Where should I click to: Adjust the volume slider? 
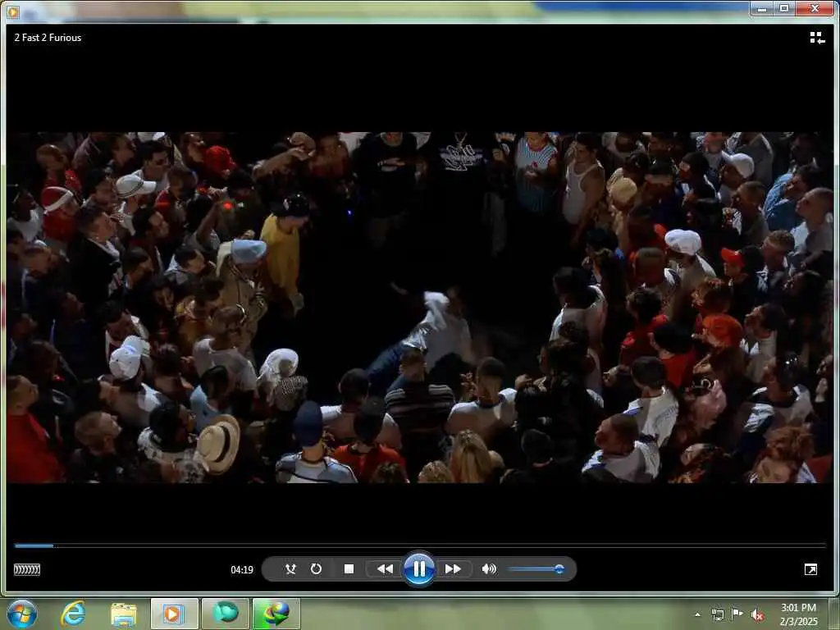536,569
